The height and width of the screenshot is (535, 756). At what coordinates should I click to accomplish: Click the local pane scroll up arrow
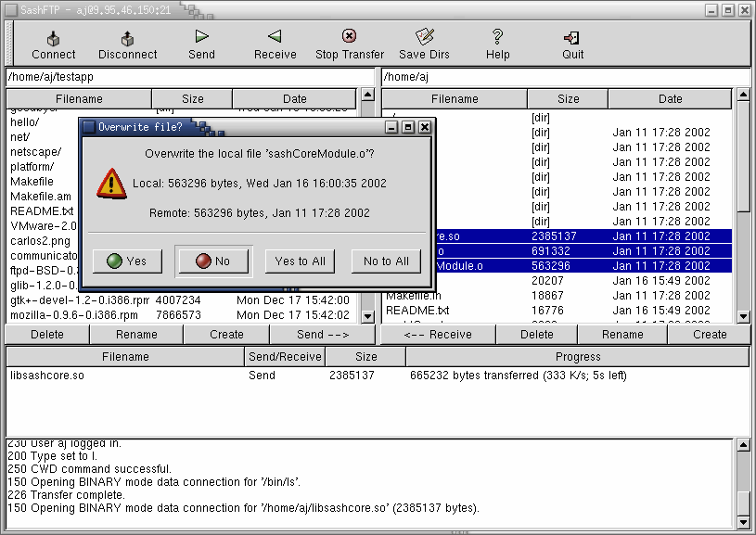click(x=368, y=95)
